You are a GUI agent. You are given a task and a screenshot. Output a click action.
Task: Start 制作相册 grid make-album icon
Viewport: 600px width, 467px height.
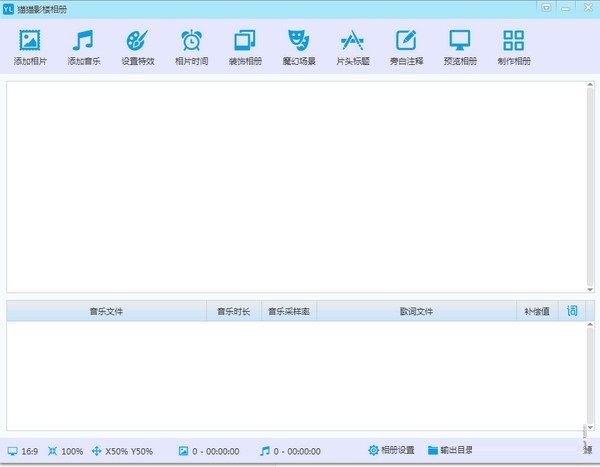[x=514, y=40]
